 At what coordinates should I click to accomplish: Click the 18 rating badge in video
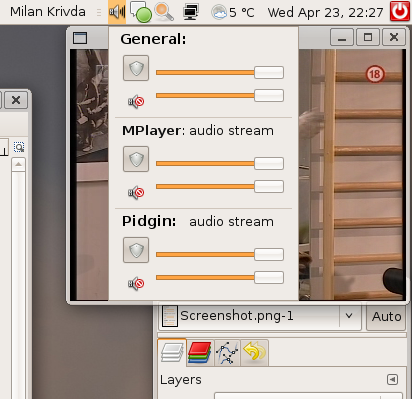[x=375, y=74]
